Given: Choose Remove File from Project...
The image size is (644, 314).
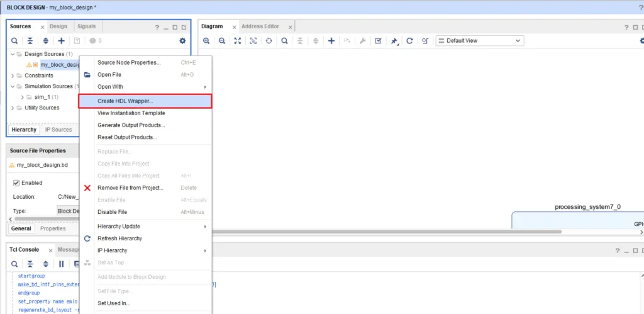Looking at the screenshot, I should point(145,188).
